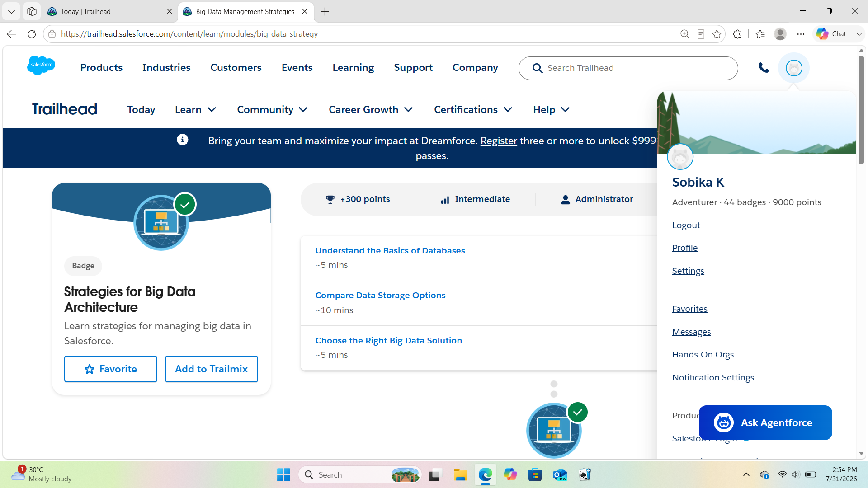868x488 pixels.
Task: Click the zoom magnifier in address bar
Action: 684,34
